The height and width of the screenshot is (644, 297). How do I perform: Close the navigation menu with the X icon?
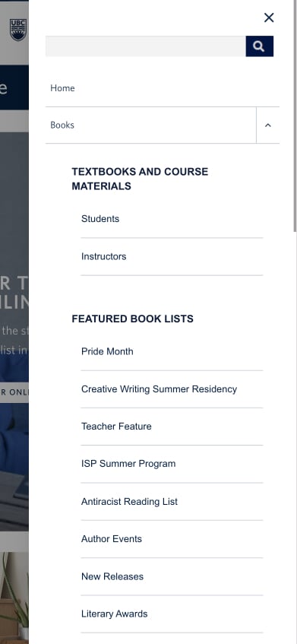coord(269,17)
